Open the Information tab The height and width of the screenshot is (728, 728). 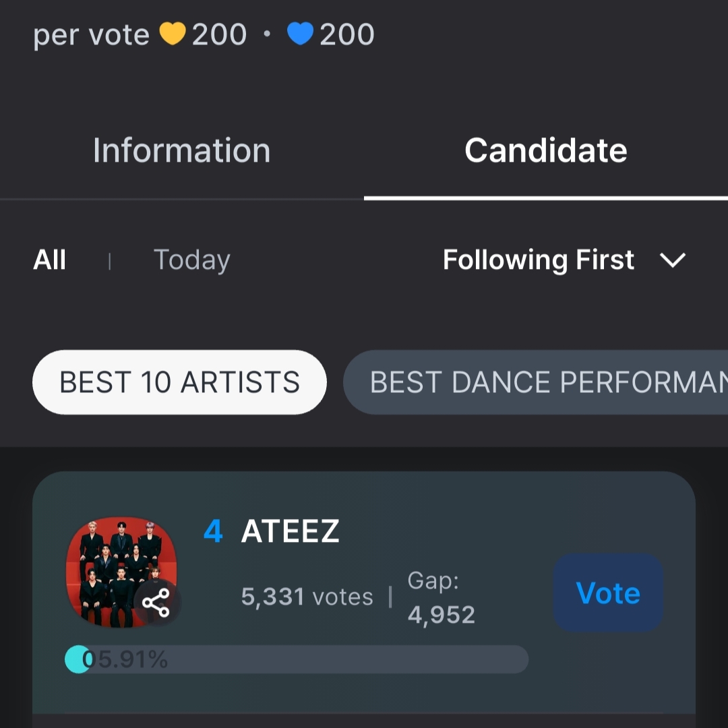(181, 150)
